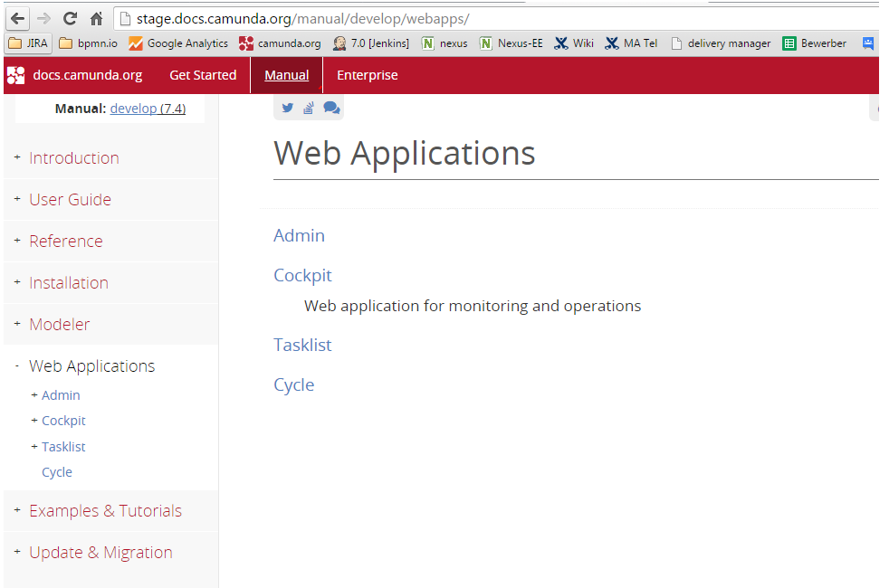Open the MA Tel bookmark
The image size is (889, 588).
coord(631,43)
